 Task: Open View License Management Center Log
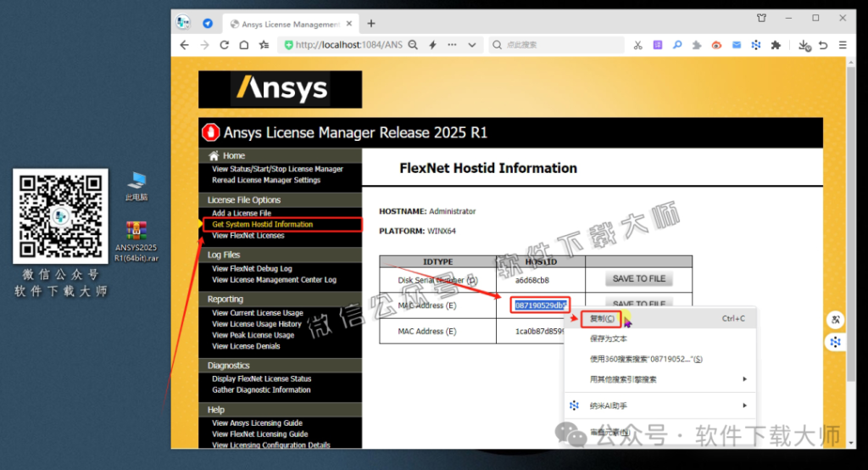274,279
